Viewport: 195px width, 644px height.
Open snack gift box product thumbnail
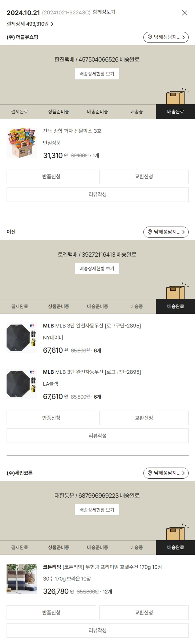coord(22,143)
